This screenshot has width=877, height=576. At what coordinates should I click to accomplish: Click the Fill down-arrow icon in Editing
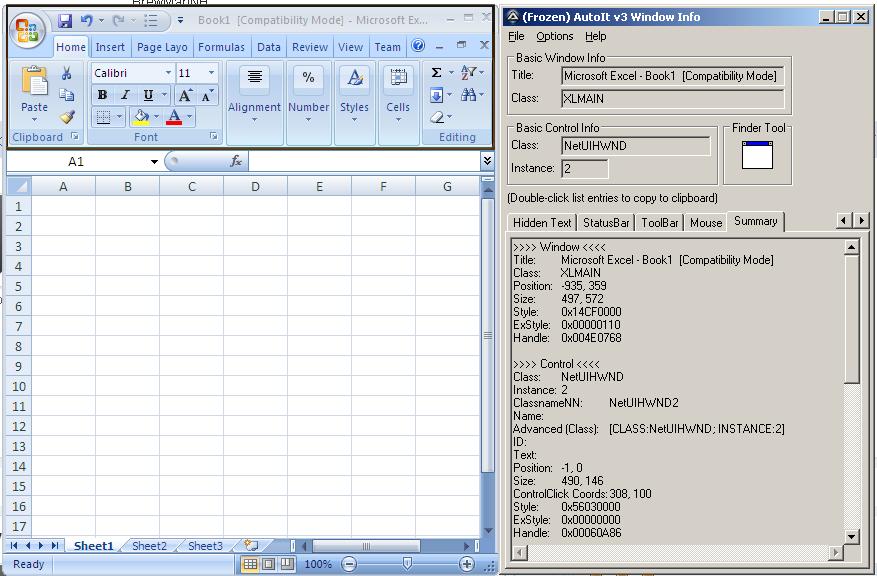click(x=436, y=95)
